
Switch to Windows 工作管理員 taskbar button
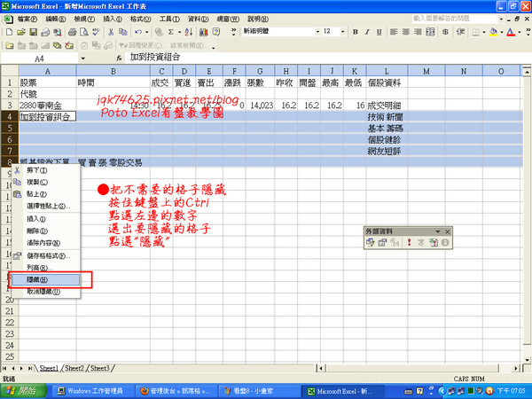[91, 391]
